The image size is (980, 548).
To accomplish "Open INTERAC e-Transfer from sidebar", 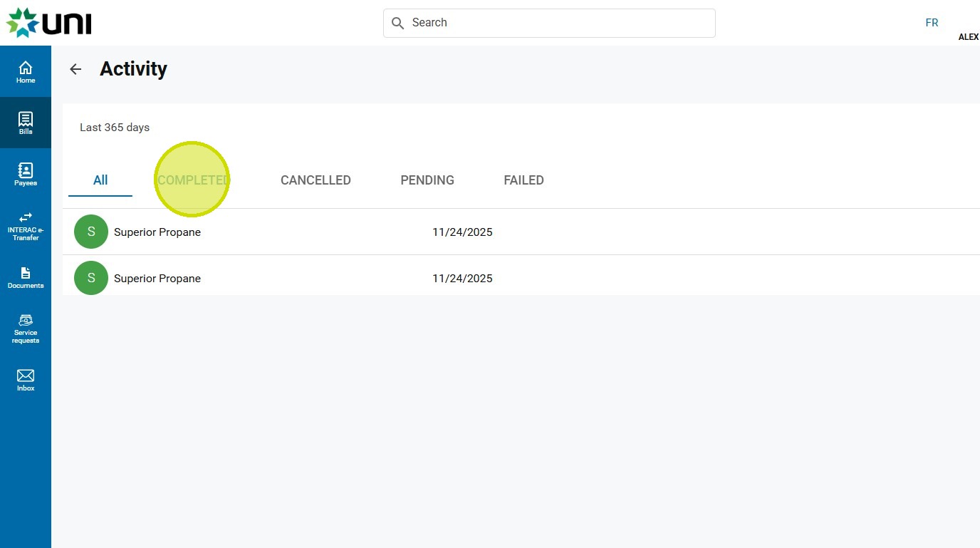I will pos(26,225).
